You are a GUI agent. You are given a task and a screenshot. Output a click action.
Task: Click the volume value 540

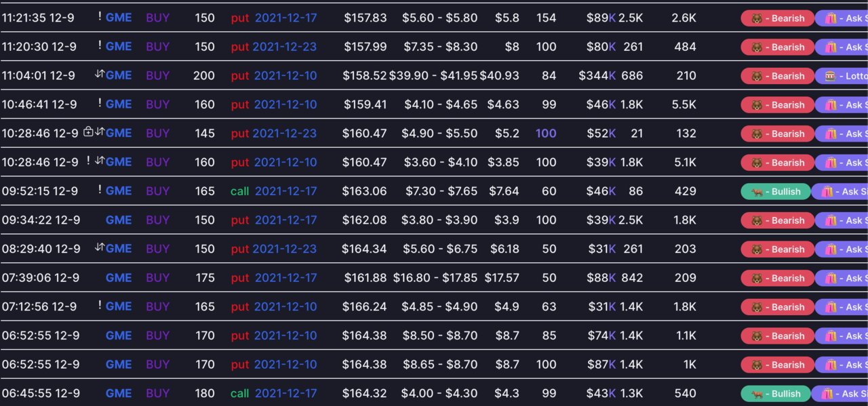686,393
